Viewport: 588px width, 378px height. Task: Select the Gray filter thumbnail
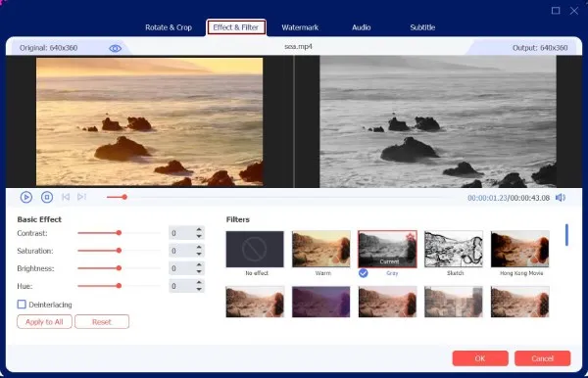click(x=387, y=249)
